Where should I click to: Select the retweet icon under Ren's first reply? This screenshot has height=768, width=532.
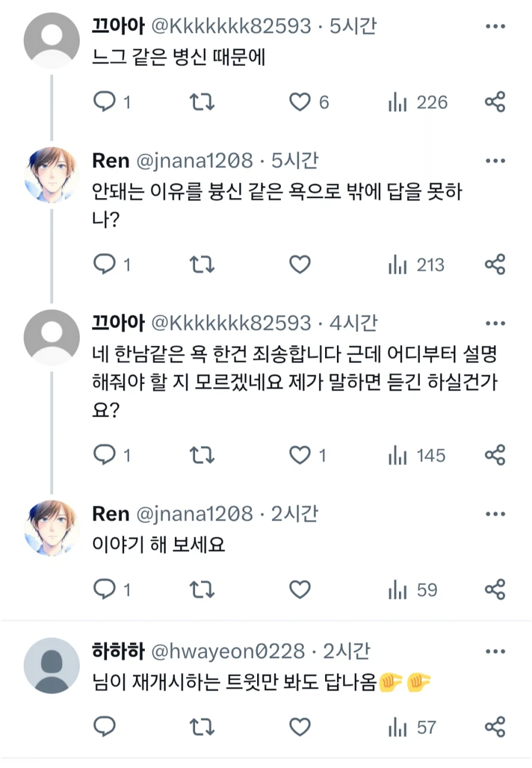click(202, 264)
